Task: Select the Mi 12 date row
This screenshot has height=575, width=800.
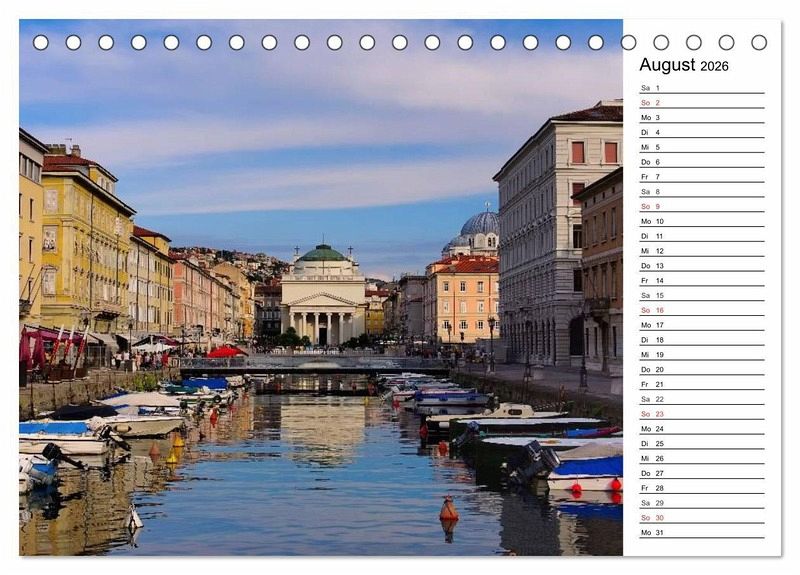Action: tap(701, 251)
